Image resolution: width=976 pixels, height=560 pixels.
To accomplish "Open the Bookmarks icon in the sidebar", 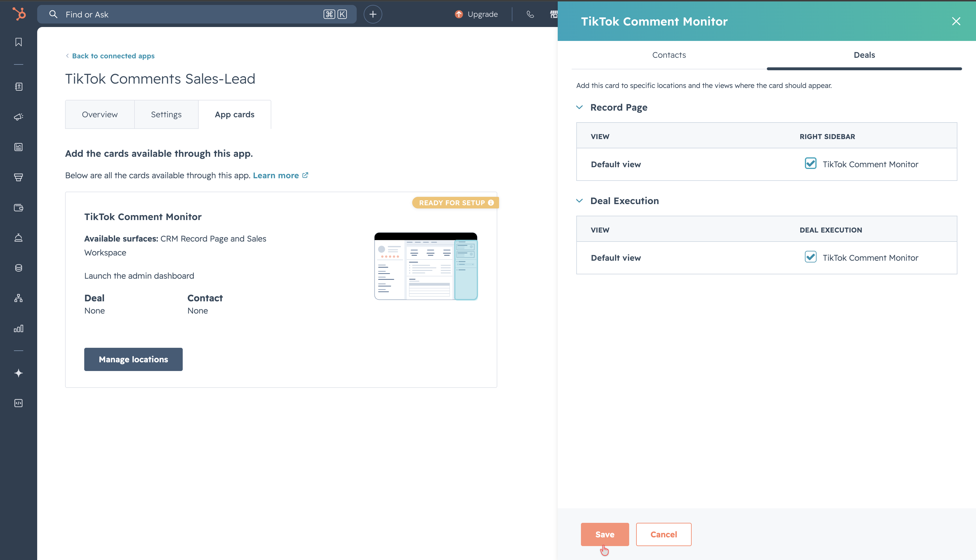I will point(19,42).
